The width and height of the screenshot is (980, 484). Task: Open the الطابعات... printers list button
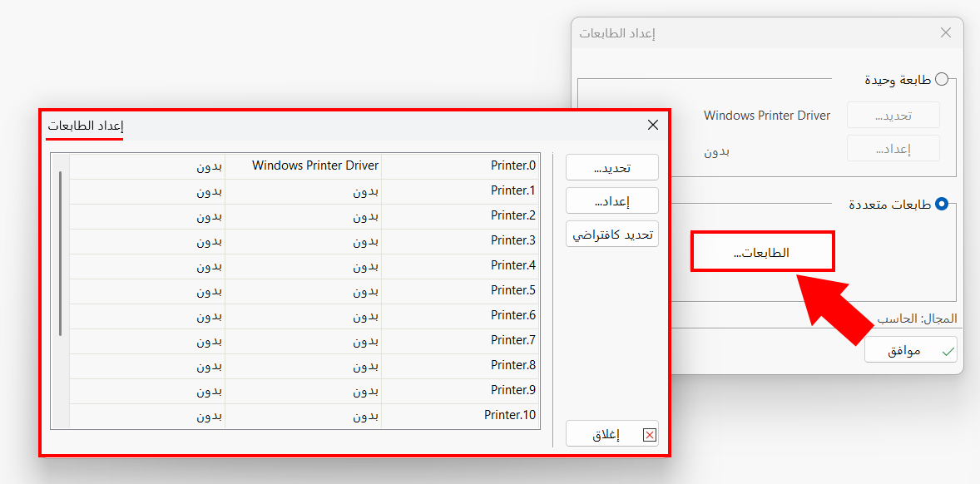click(x=762, y=252)
